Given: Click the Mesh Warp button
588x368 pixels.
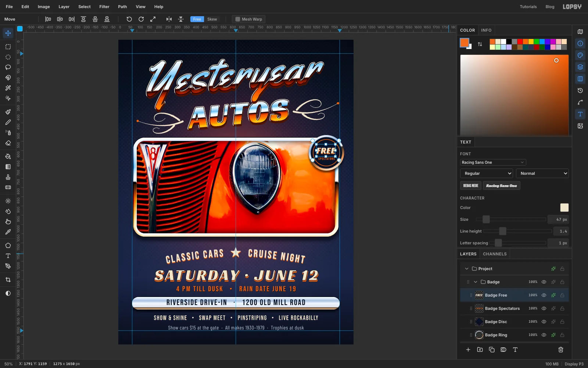Looking at the screenshot, I should click(249, 19).
